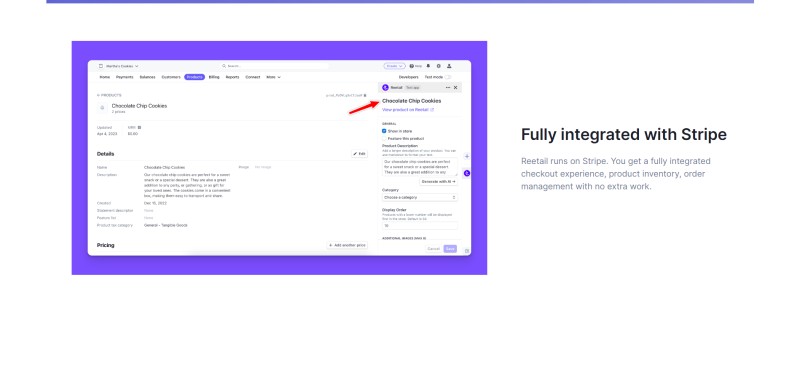Toggle Test mode switch
The image size is (800, 379).
pyautogui.click(x=447, y=77)
